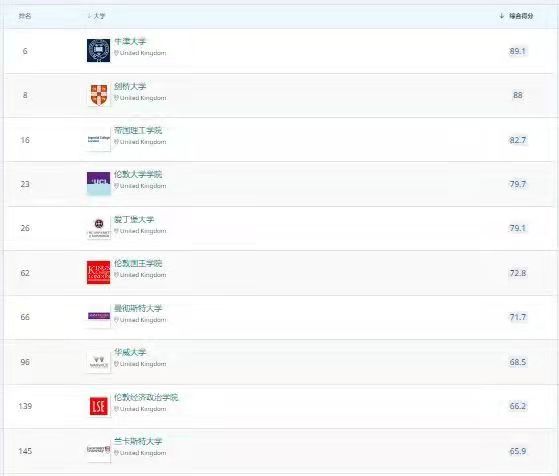Viewport: 559px width, 476px height.
Task: Click score 89.1 for 牛津大学
Action: [518, 51]
